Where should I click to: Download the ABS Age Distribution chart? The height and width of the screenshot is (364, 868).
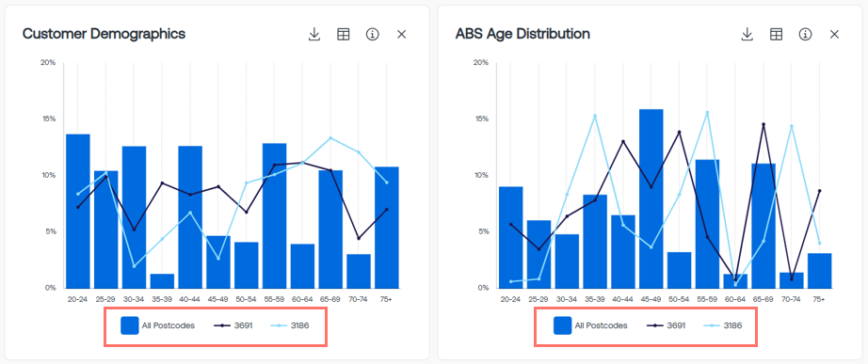coord(747,34)
